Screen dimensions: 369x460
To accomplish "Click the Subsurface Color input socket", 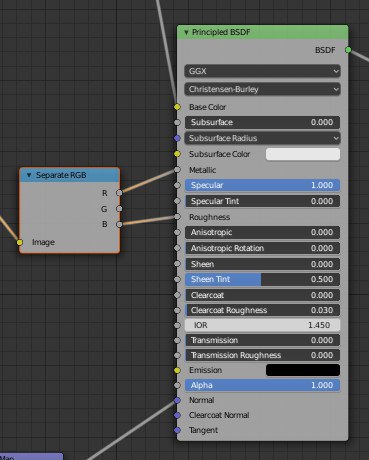I will (177, 154).
